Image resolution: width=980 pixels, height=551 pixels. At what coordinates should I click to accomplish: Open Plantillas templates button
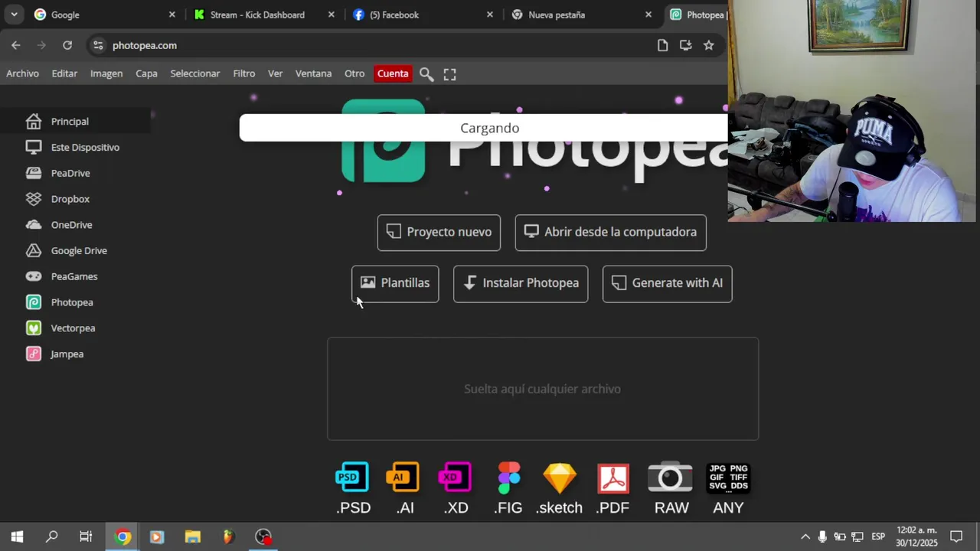pos(395,284)
